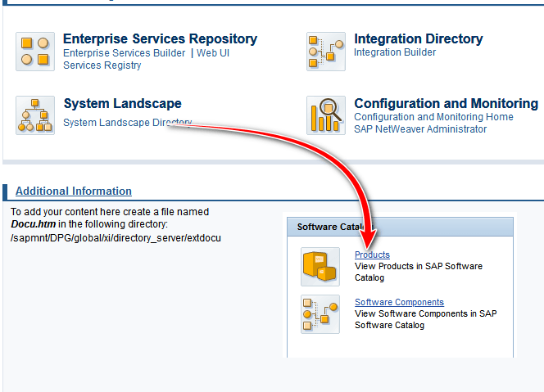Click the Enterprise Services Repository heading
This screenshot has width=544, height=392.
[160, 38]
